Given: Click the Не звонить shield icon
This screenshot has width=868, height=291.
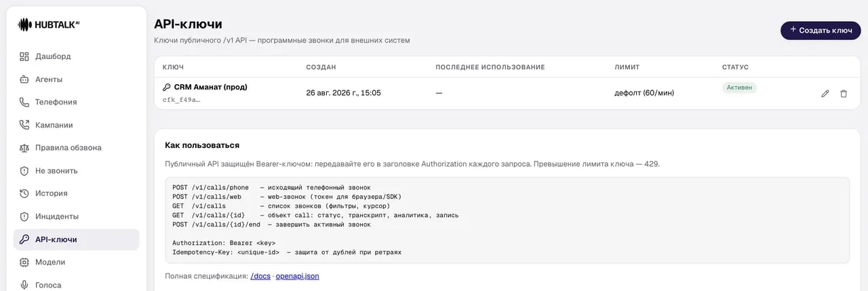Looking at the screenshot, I should click(x=24, y=171).
